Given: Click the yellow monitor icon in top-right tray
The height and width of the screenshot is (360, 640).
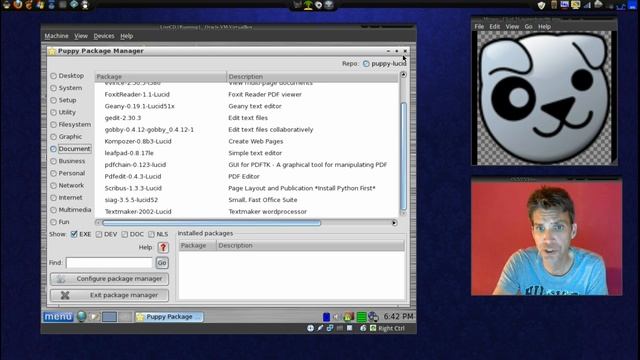Looking at the screenshot, I should pos(576,5).
